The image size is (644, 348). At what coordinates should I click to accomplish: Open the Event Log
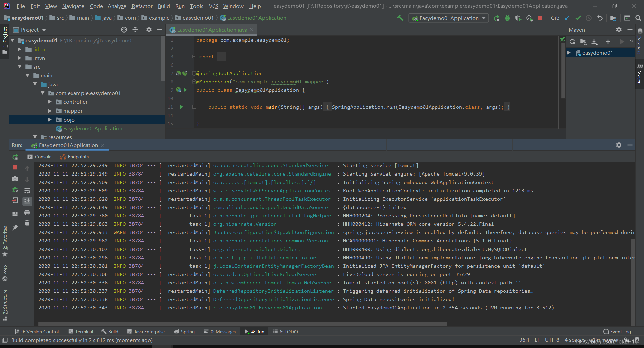pos(617,332)
